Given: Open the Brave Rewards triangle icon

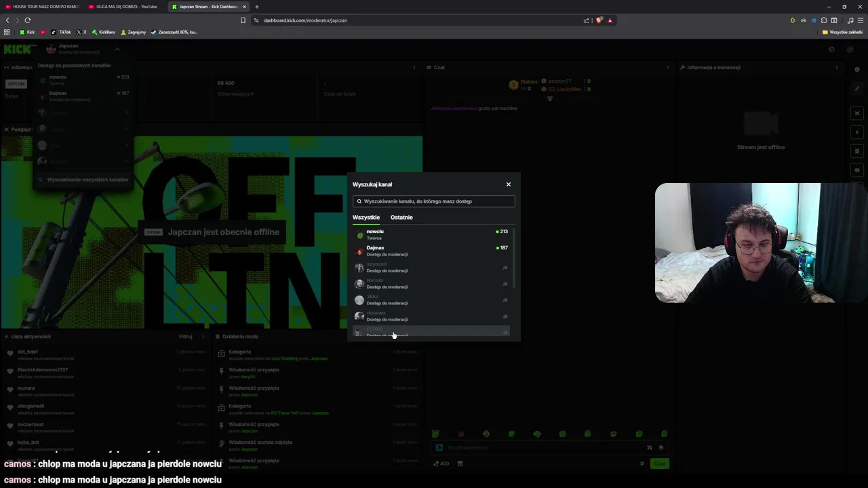Looking at the screenshot, I should 610,20.
